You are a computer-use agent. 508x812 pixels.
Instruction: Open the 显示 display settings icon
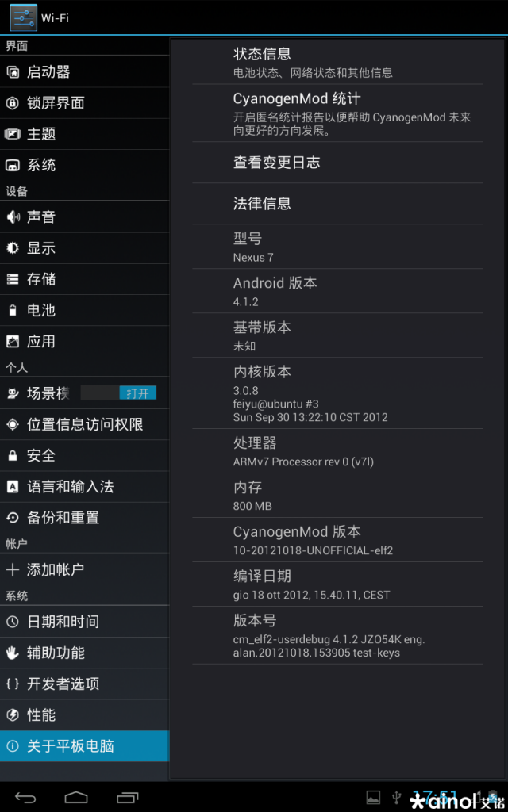point(13,248)
